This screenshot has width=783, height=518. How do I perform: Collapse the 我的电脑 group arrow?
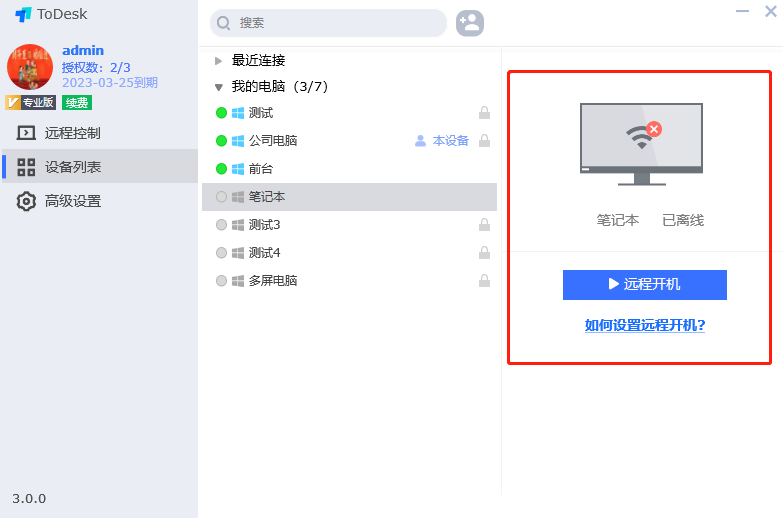pos(218,87)
